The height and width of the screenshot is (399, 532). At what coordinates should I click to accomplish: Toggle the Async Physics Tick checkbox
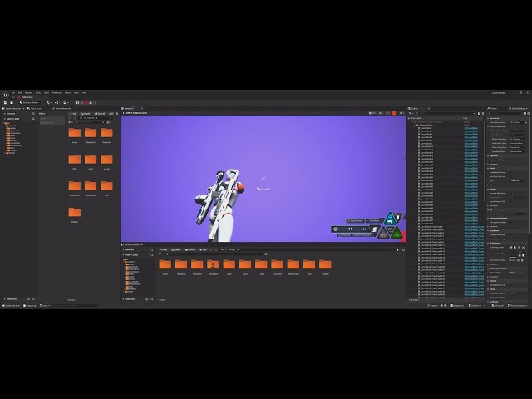pyautogui.click(x=510, y=201)
